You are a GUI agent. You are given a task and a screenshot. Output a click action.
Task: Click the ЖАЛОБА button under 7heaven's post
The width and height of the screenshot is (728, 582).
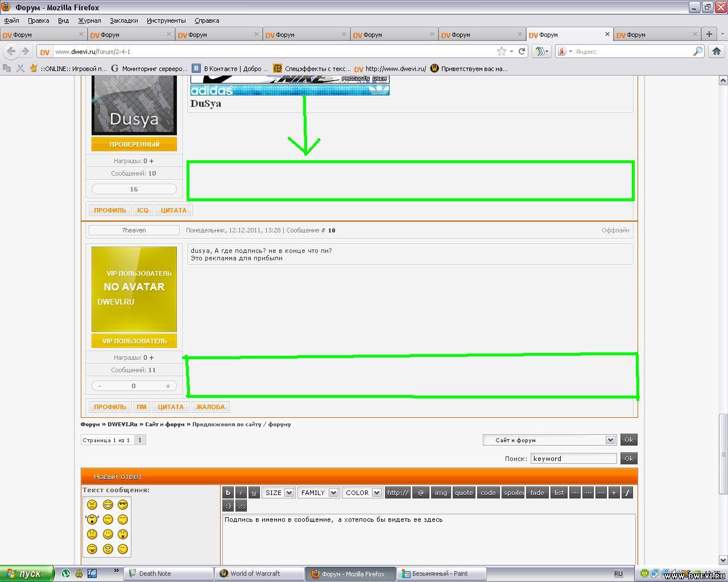tap(210, 407)
